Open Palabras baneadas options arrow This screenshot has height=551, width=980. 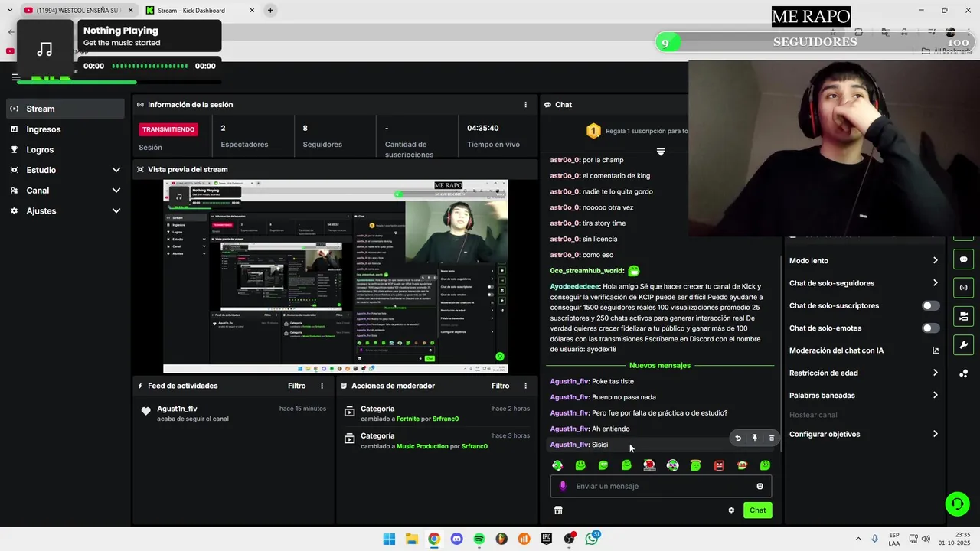click(x=936, y=396)
